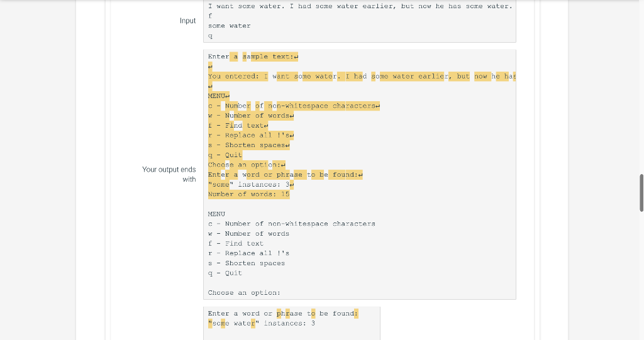Click the "Enter a sample text:" output line
Viewport: 644px width, 340px height.
(253, 57)
